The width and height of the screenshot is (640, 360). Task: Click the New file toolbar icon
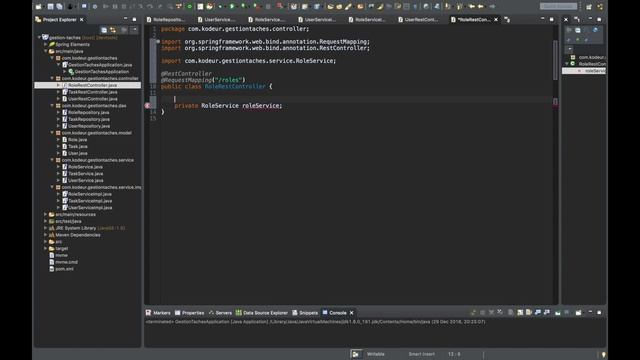[x=39, y=7]
